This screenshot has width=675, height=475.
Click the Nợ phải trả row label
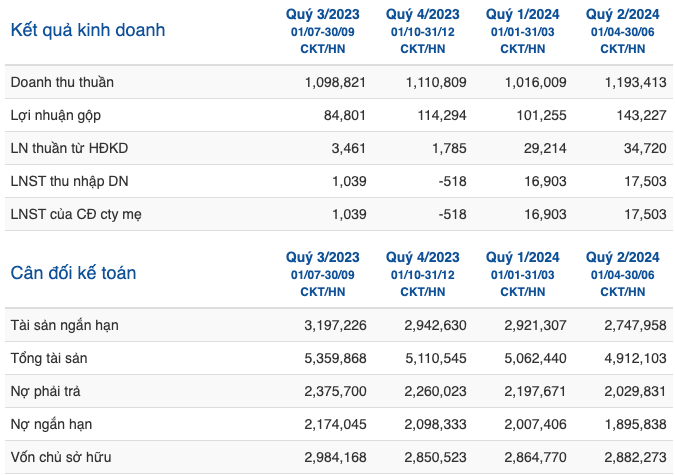pos(45,391)
